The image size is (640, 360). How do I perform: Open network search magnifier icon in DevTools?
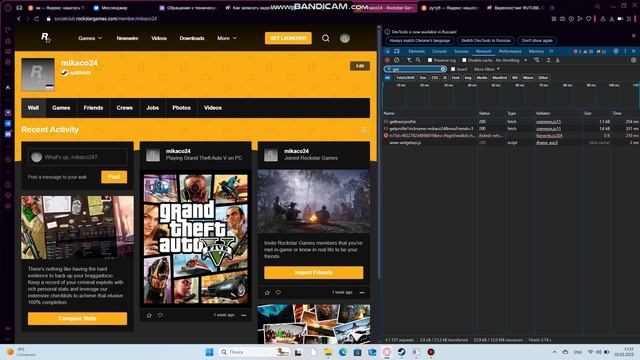[x=418, y=60]
